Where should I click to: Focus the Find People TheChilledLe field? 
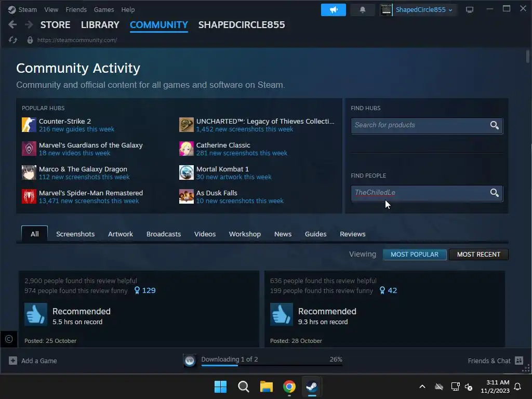427,193
